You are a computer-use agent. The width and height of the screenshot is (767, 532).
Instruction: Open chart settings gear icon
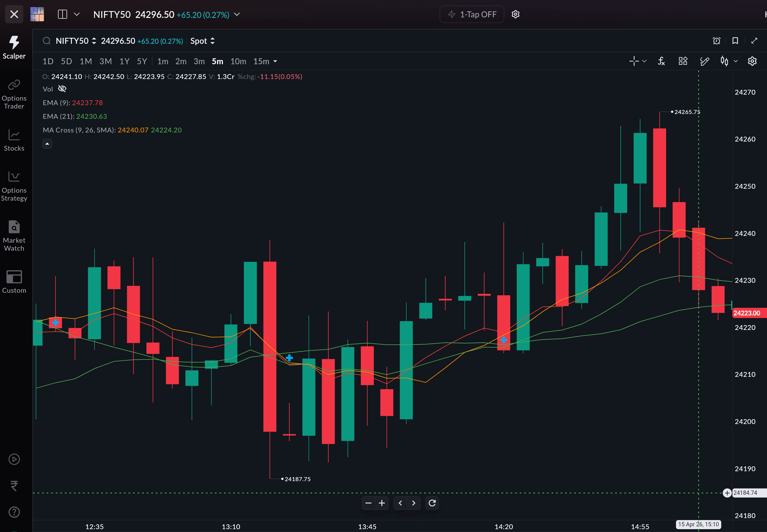pyautogui.click(x=752, y=61)
